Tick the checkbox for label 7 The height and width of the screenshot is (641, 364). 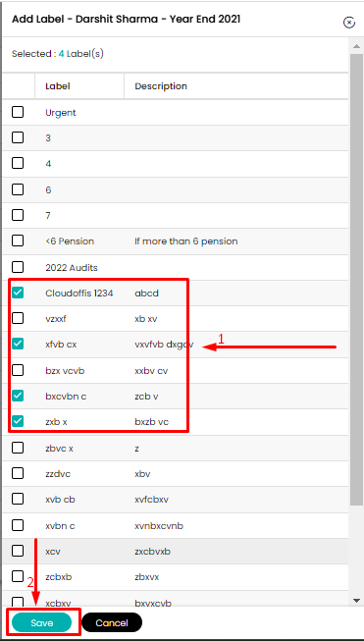pyautogui.click(x=18, y=215)
